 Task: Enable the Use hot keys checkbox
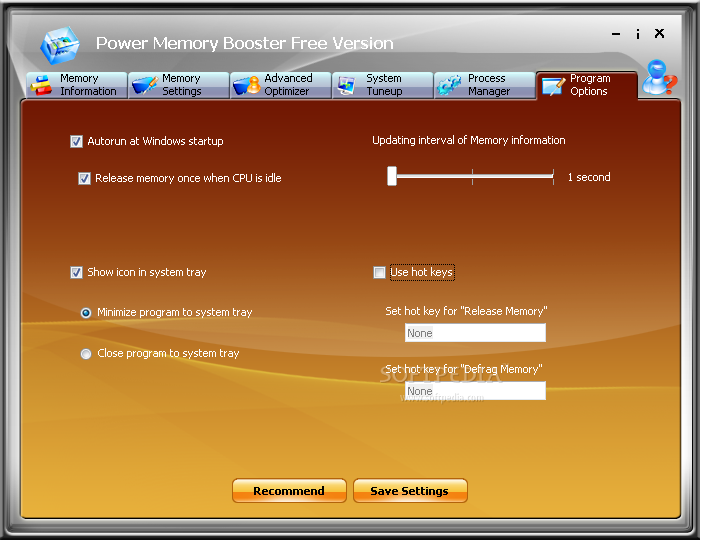tap(380, 272)
